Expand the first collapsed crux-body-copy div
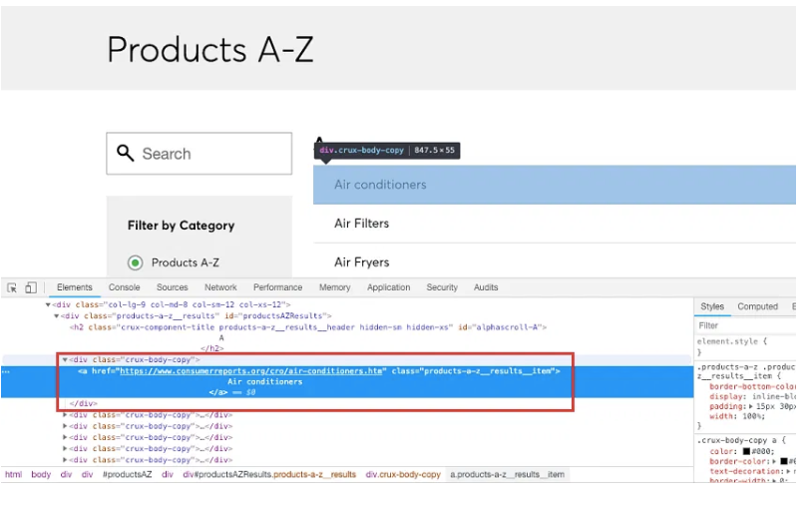This screenshot has height=508, width=812. point(65,414)
